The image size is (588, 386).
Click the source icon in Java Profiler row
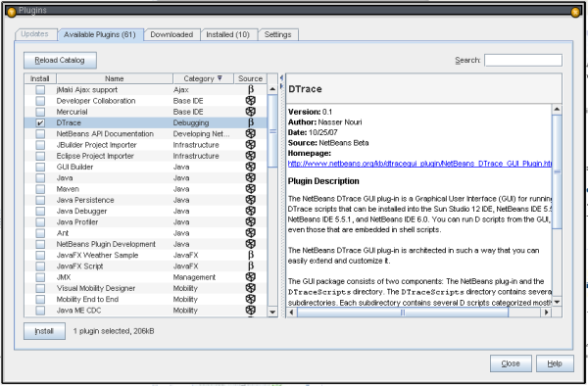(x=251, y=221)
